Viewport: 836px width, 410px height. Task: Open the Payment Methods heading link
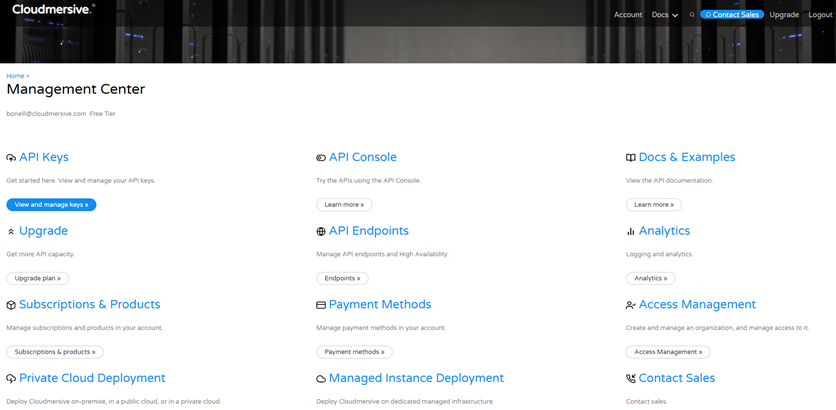(x=380, y=304)
